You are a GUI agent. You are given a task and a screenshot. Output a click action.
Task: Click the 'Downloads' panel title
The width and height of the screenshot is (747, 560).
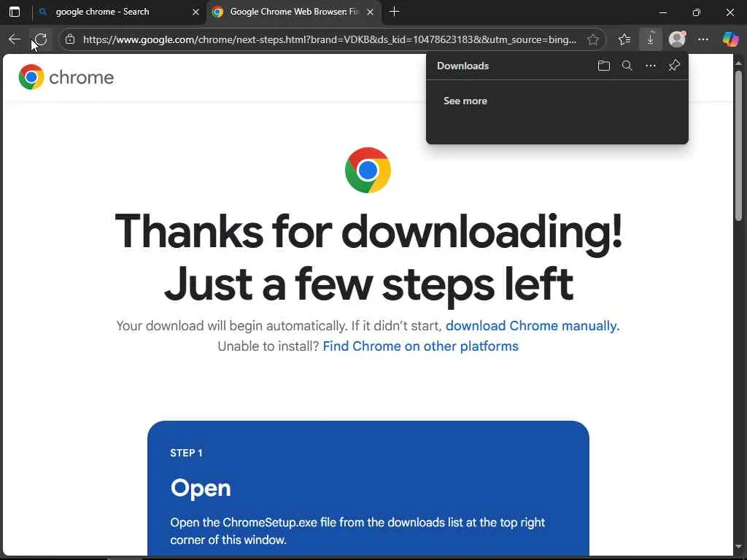click(x=462, y=66)
